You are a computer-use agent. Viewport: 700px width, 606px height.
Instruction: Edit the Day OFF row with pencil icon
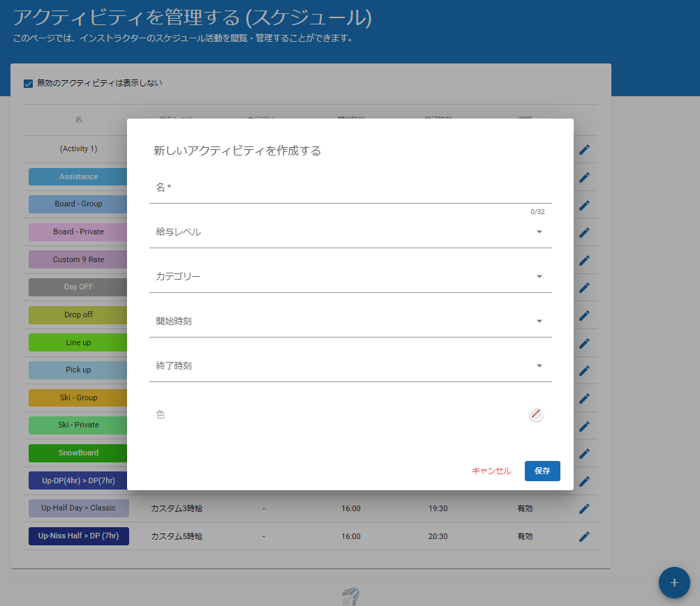(x=584, y=287)
